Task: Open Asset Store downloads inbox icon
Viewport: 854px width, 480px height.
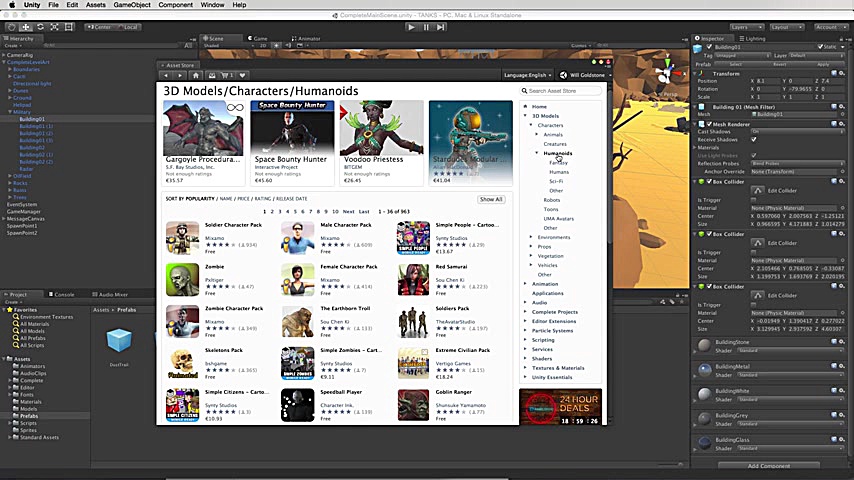Action: click(212, 75)
